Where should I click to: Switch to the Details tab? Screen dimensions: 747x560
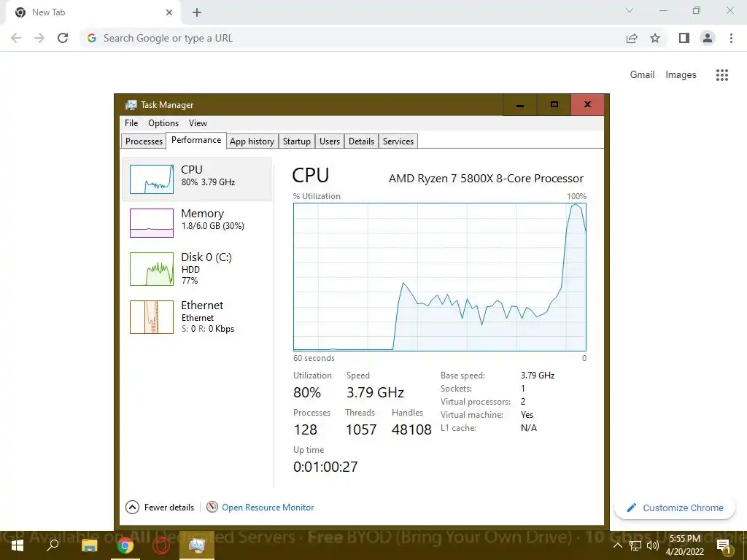361,141
